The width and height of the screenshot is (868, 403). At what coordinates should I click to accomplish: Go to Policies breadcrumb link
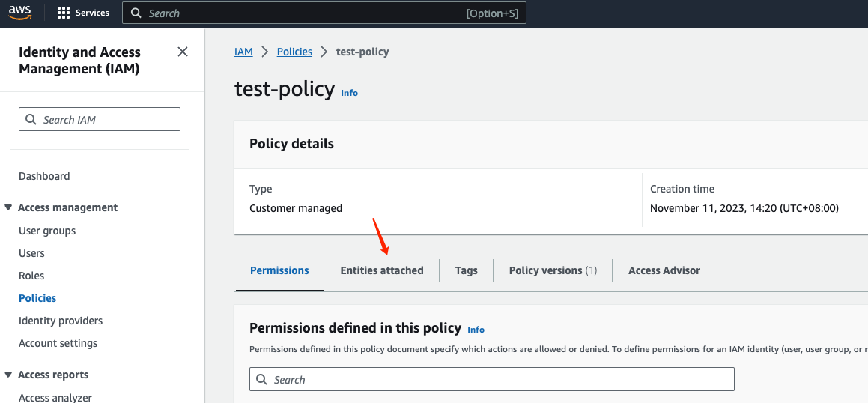pyautogui.click(x=294, y=52)
